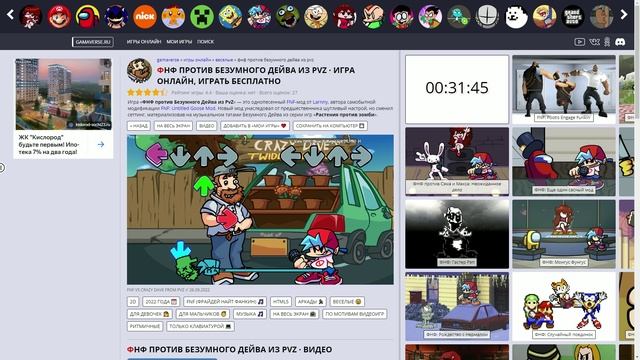This screenshot has height=360, width=640.
Task: Select the HTML5 tag
Action: [281, 302]
